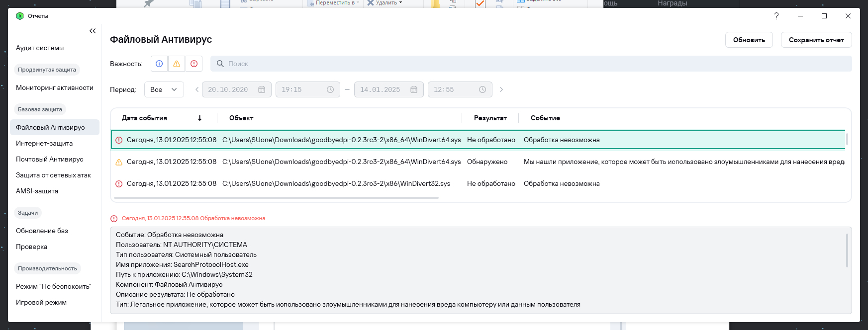868x330 pixels.
Task: Click the Поиск search field
Action: click(x=532, y=64)
